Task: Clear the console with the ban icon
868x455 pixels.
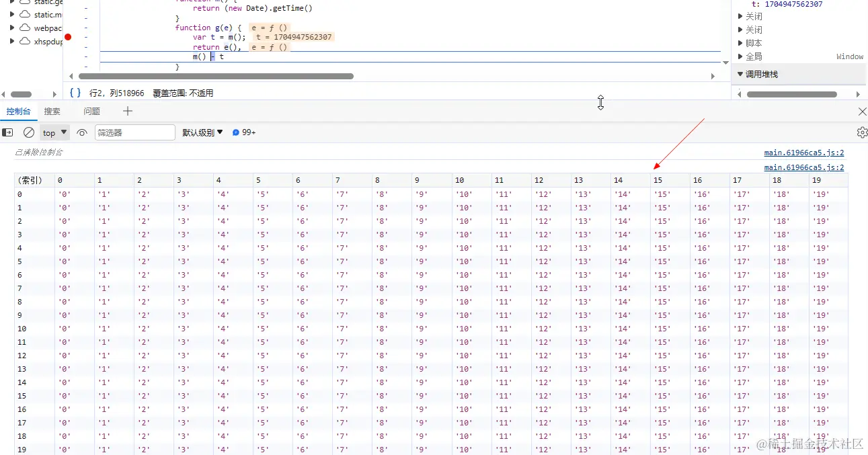Action: pos(29,132)
